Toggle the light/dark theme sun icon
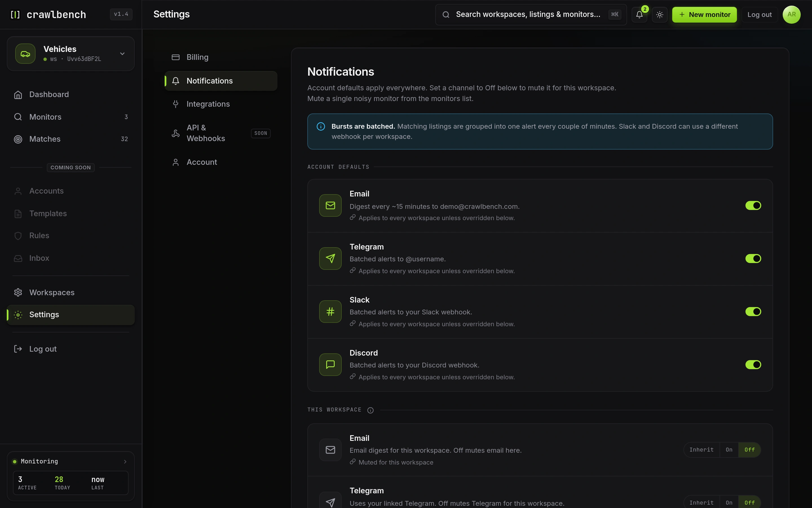The height and width of the screenshot is (508, 812). coord(659,14)
